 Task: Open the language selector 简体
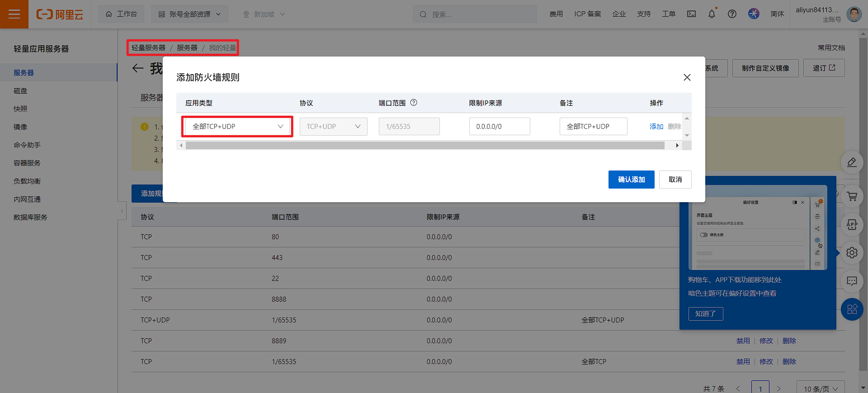[x=777, y=14]
